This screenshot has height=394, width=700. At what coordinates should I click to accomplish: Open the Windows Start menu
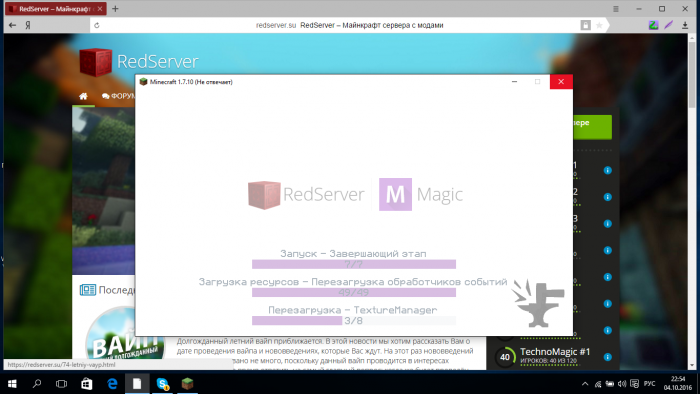[x=12, y=384]
